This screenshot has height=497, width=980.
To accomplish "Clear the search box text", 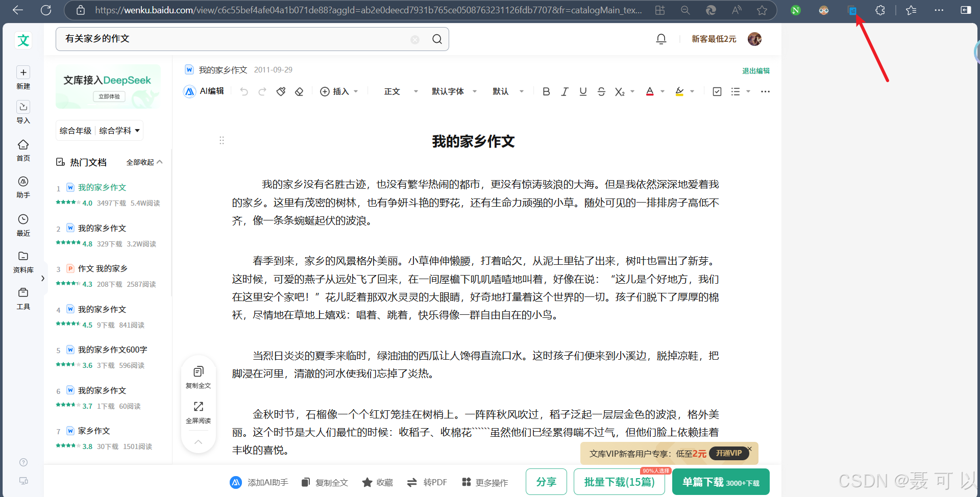I will 415,39.
